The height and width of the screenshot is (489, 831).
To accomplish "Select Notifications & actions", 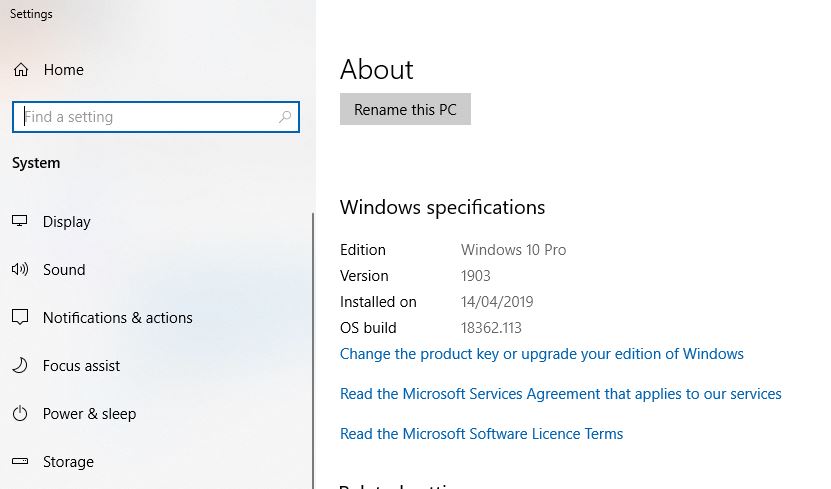I will click(118, 317).
